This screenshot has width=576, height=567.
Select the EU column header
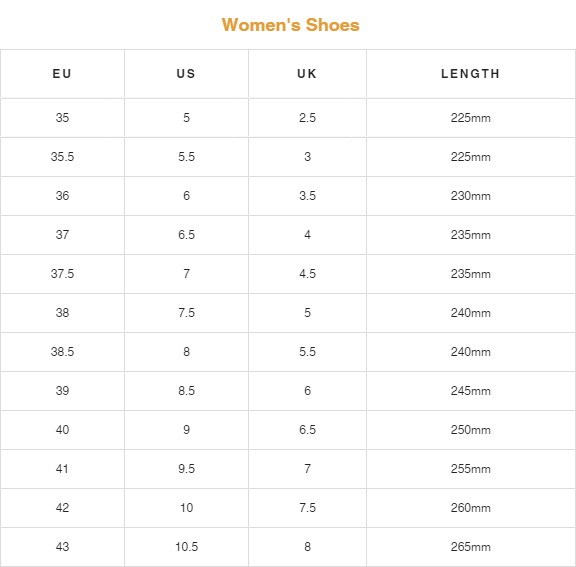pyautogui.click(x=62, y=74)
